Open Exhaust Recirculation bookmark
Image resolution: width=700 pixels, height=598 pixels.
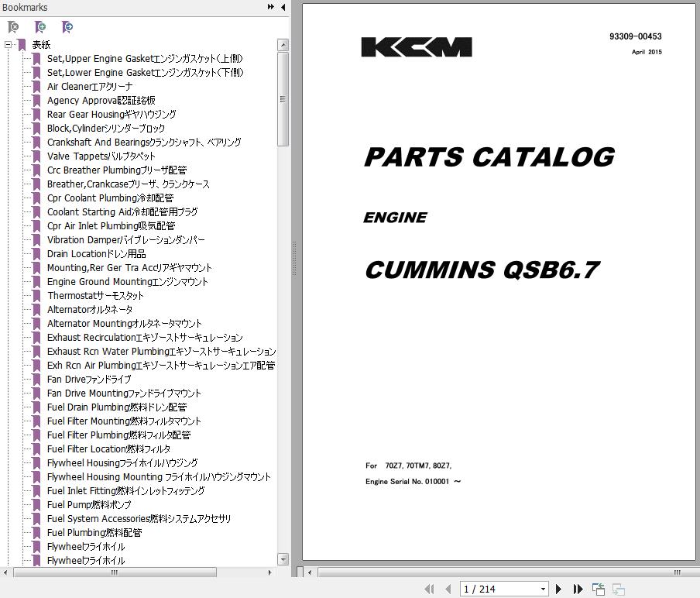(x=145, y=338)
